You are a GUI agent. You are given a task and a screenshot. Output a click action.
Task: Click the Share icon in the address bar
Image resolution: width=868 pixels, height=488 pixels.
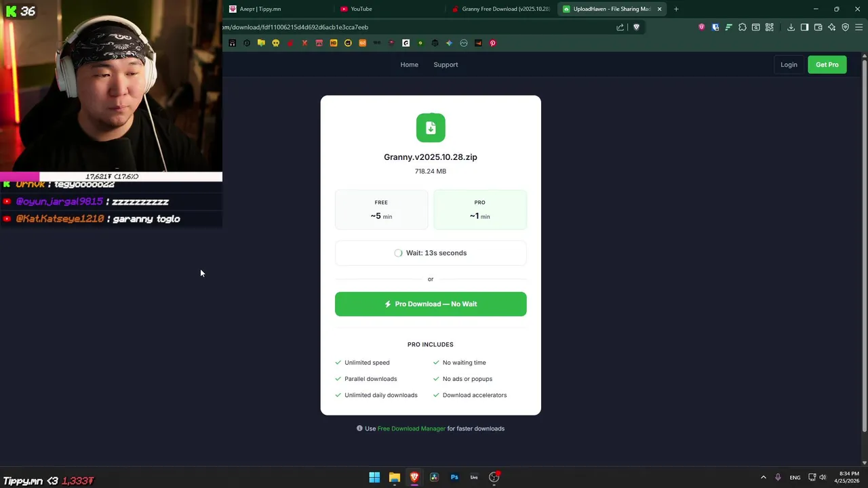click(620, 27)
